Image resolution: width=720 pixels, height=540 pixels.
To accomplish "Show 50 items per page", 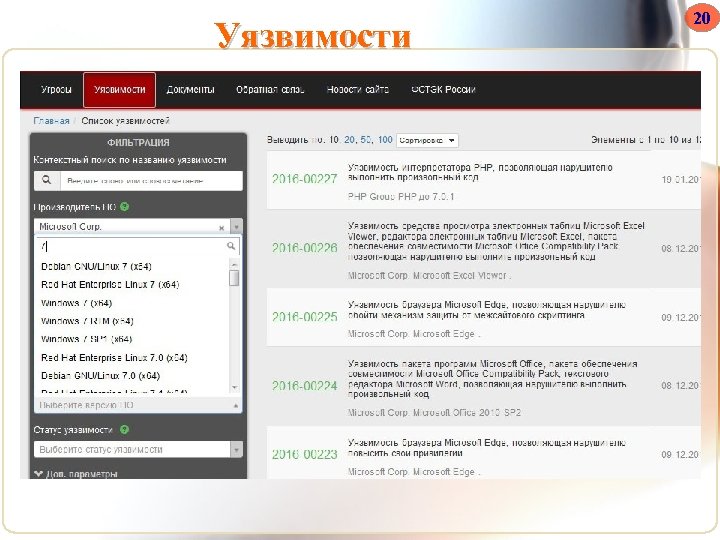I will coord(366,140).
